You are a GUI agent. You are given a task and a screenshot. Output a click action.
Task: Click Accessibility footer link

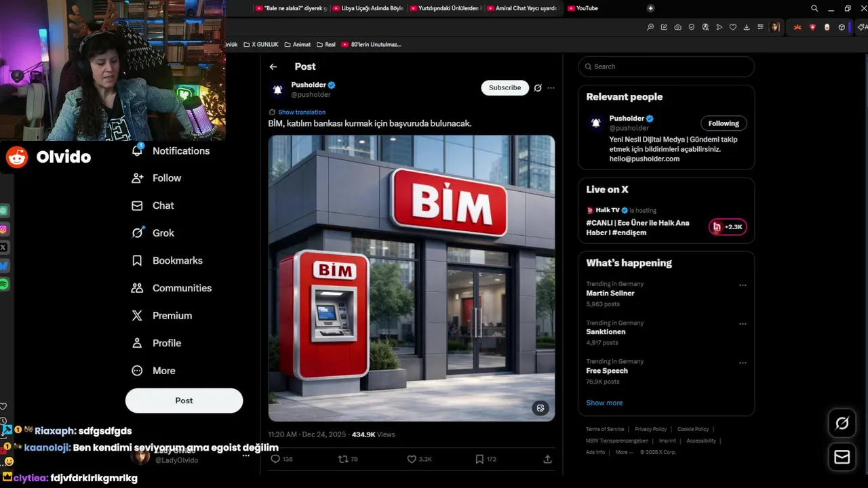(x=701, y=441)
